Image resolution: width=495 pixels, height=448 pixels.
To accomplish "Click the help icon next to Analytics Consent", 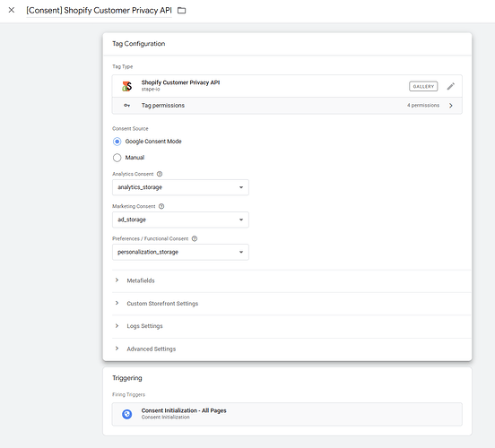I will (160, 174).
